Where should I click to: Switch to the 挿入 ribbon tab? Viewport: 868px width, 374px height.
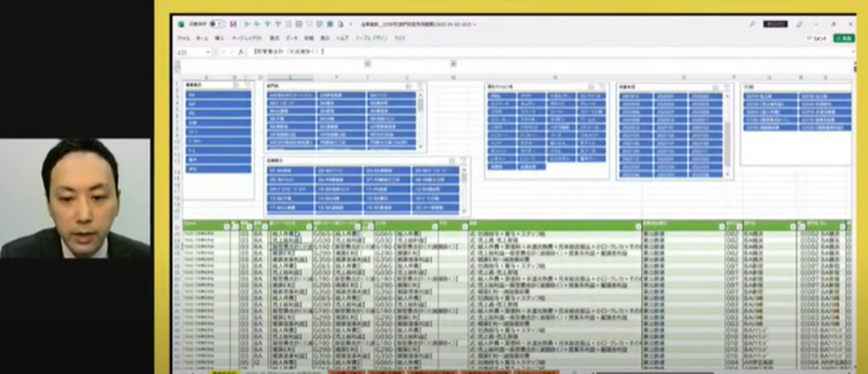(219, 38)
